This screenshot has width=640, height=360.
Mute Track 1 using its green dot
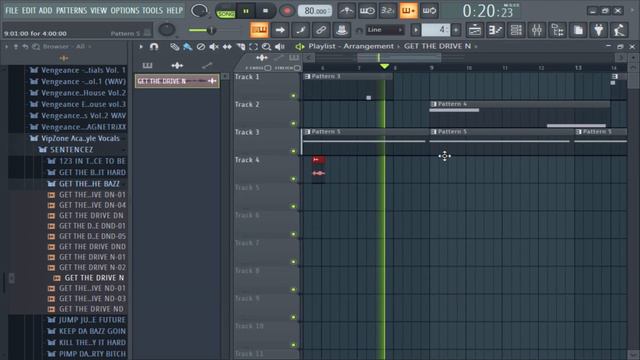tap(293, 96)
